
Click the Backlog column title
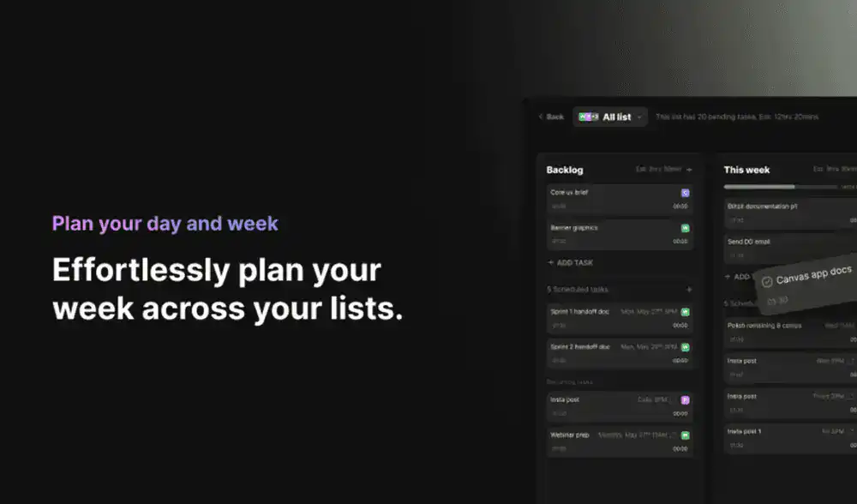(565, 170)
